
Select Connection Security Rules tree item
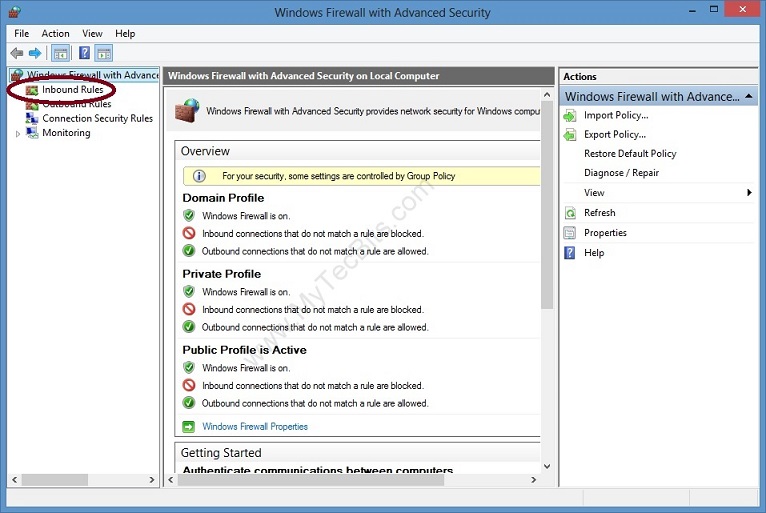click(x=98, y=118)
